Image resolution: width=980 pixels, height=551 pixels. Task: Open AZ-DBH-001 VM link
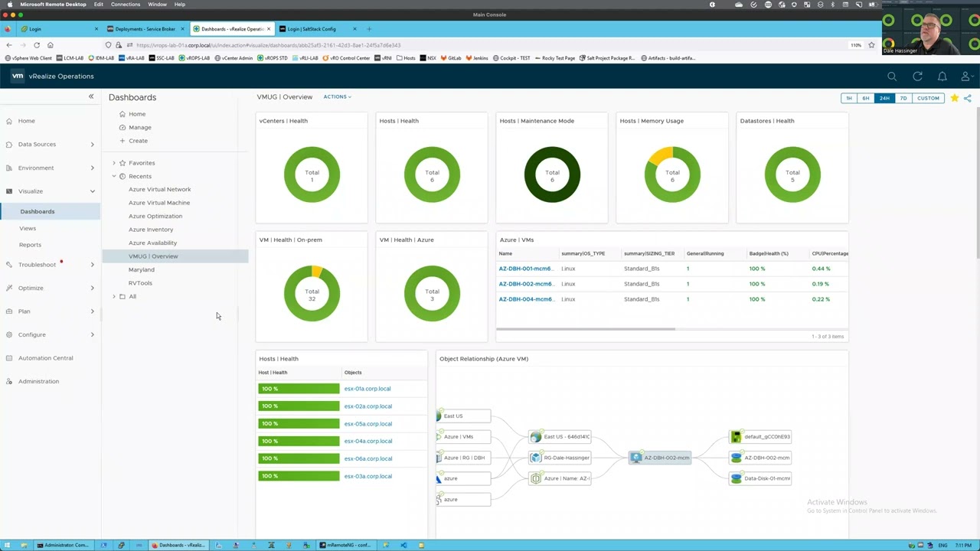tap(525, 269)
